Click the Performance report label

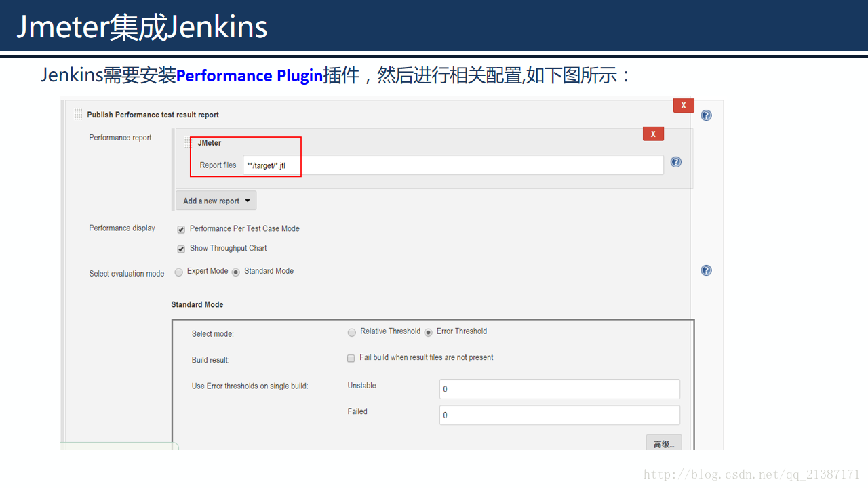[121, 138]
